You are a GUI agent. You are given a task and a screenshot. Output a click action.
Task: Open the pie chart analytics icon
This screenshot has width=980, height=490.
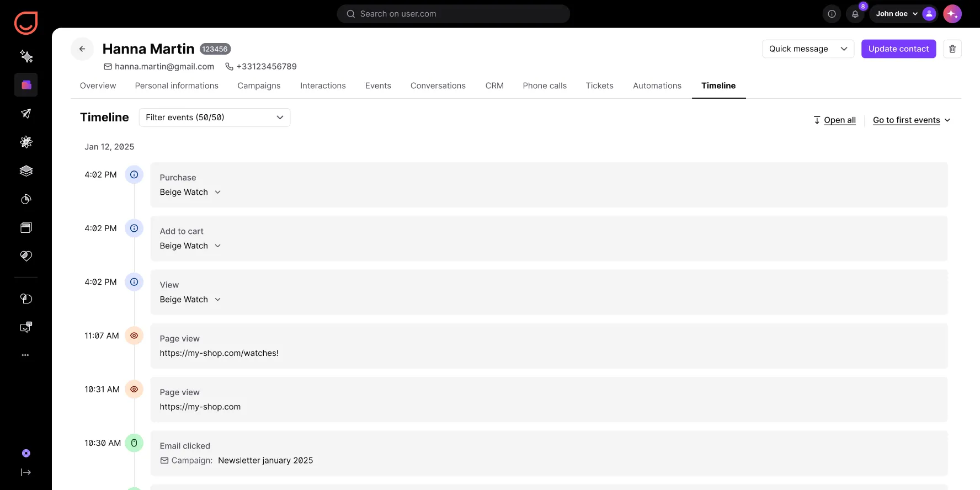tap(26, 199)
